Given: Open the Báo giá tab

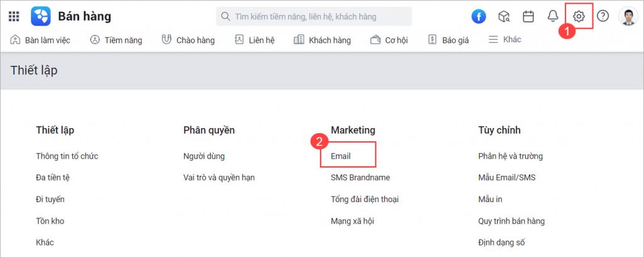Looking at the screenshot, I should pyautogui.click(x=455, y=40).
